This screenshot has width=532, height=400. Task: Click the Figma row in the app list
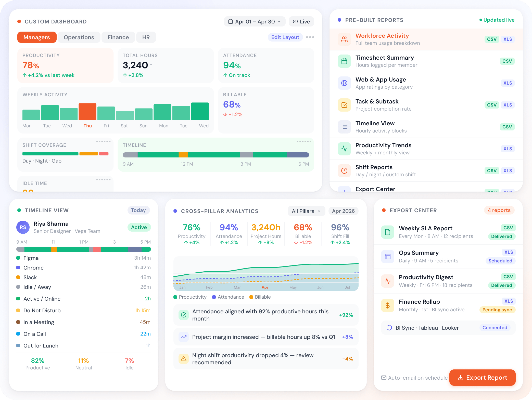[84, 258]
